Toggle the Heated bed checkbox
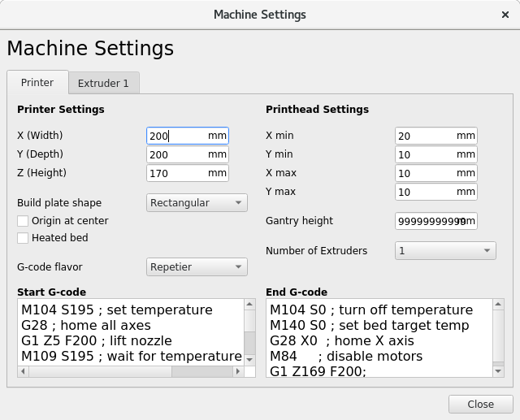520x420 pixels. (x=23, y=238)
